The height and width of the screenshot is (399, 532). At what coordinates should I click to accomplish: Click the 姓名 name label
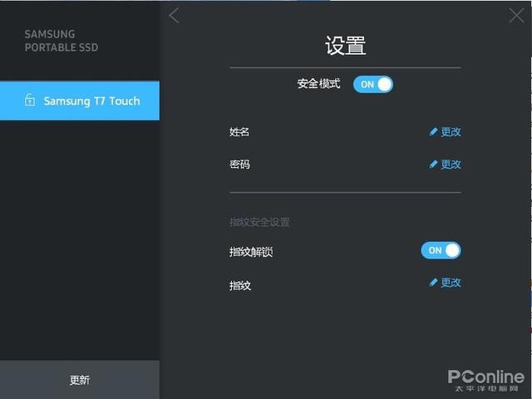point(239,132)
